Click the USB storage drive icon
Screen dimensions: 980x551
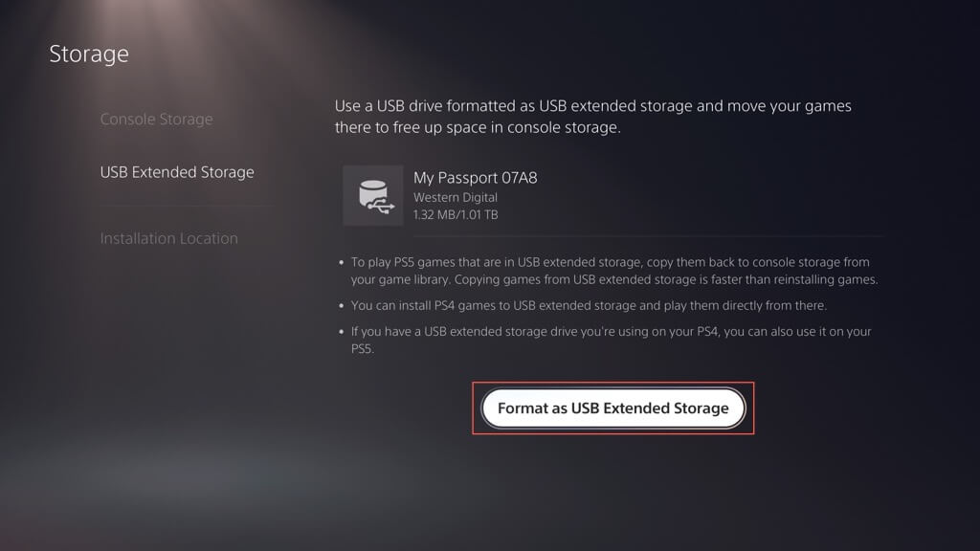(372, 195)
